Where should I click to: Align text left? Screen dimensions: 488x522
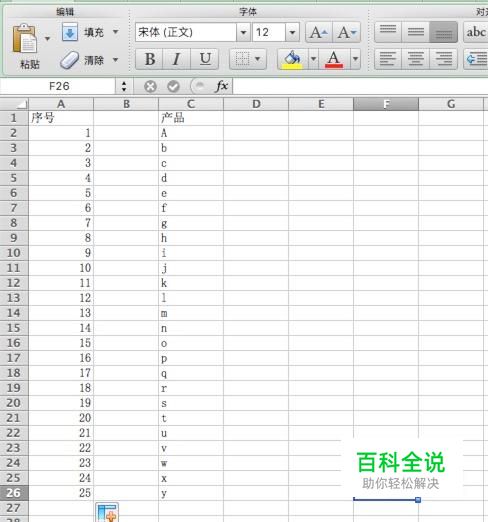pyautogui.click(x=388, y=59)
